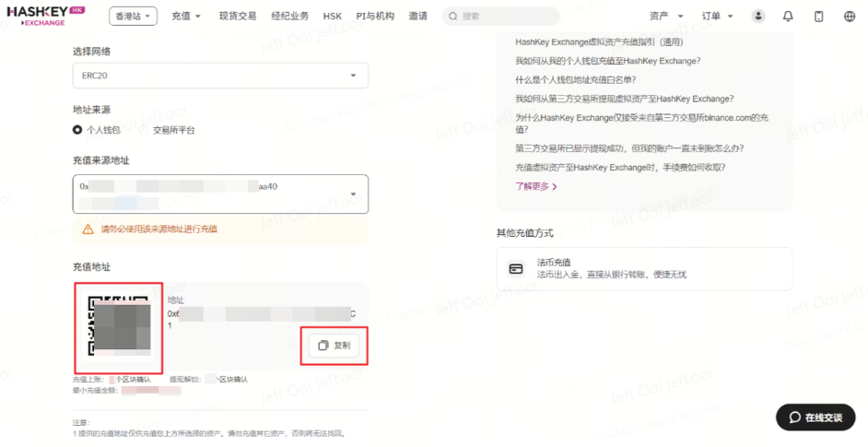Open the user account avatar icon
The image size is (868, 447).
(758, 17)
